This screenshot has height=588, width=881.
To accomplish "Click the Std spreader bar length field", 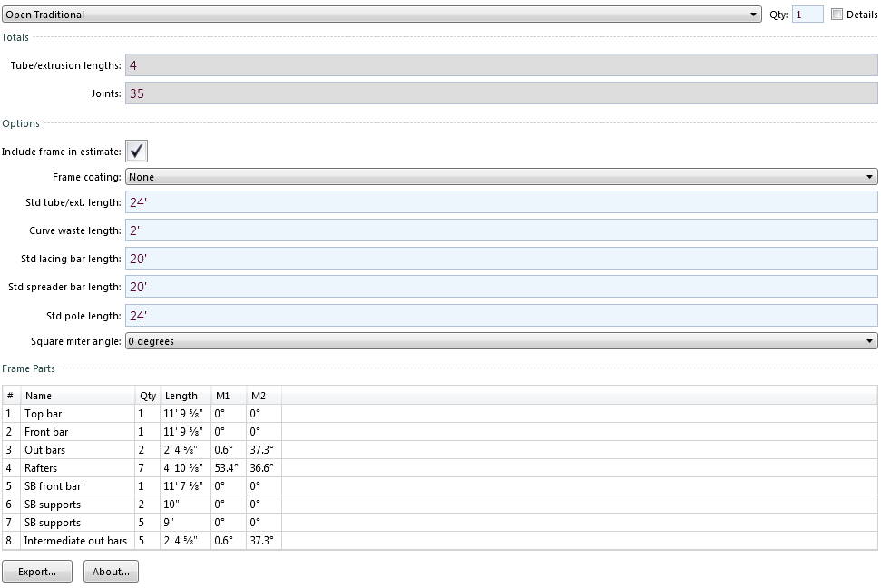I will tap(501, 287).
